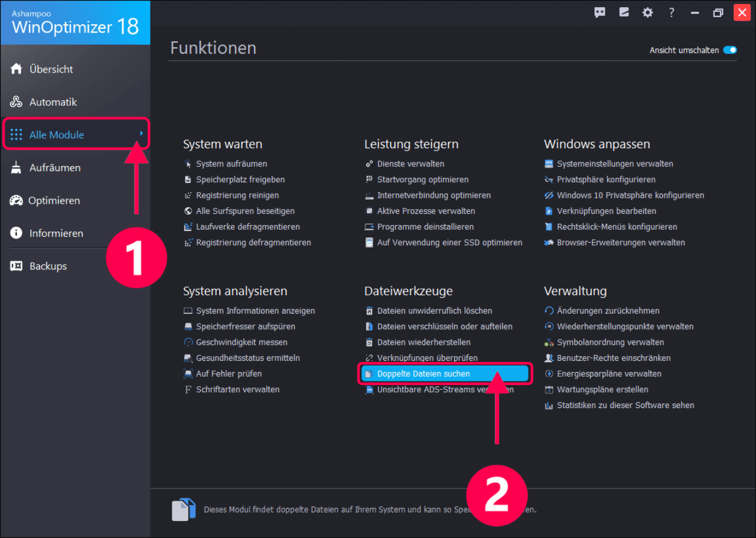756x538 pixels.
Task: Click the Dienste verwalten icon
Action: [369, 164]
